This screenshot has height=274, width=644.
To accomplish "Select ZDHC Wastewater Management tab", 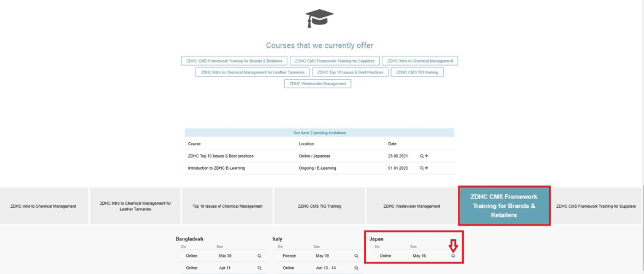I will click(x=412, y=206).
